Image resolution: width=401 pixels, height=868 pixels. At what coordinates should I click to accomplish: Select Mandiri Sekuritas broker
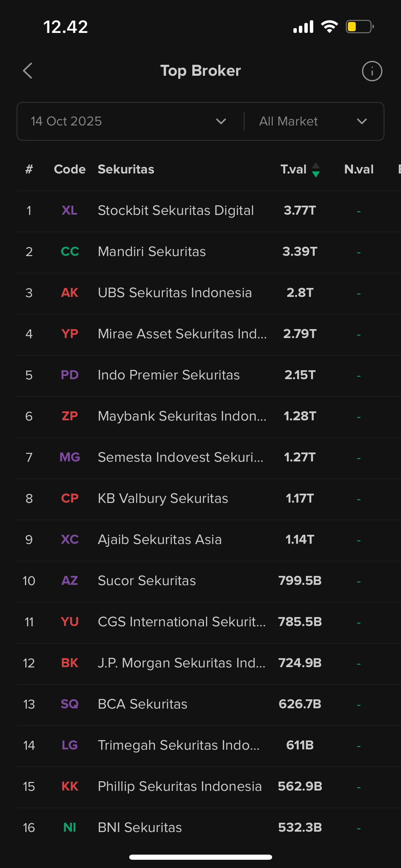(152, 252)
